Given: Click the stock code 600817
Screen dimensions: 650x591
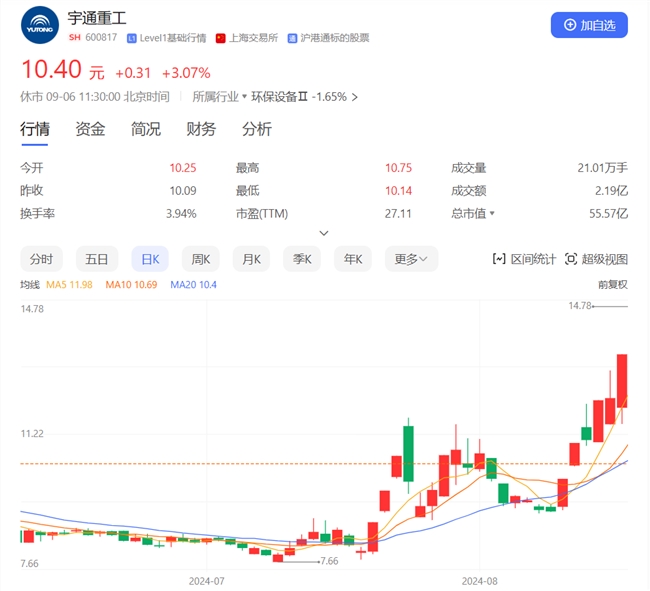Looking at the screenshot, I should [x=101, y=38].
